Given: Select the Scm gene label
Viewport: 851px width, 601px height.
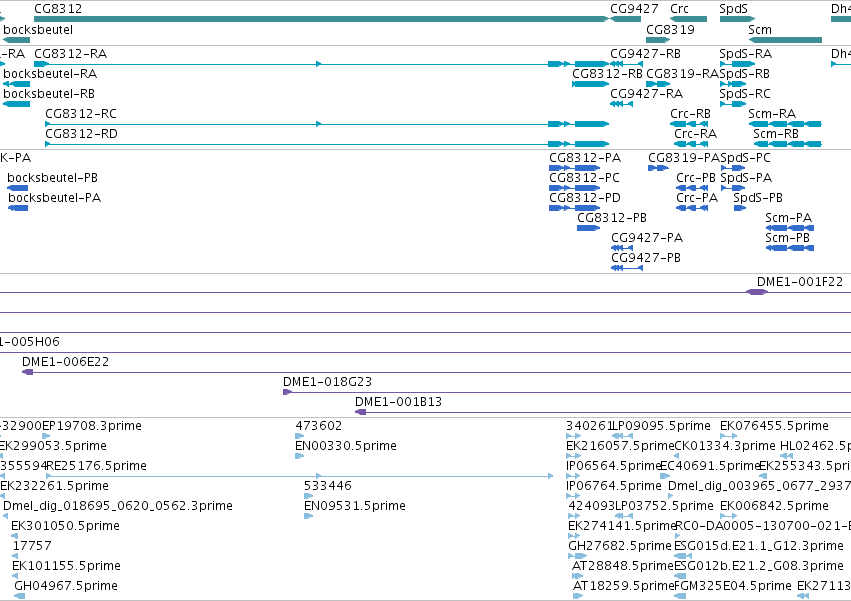Looking at the screenshot, I should (759, 30).
